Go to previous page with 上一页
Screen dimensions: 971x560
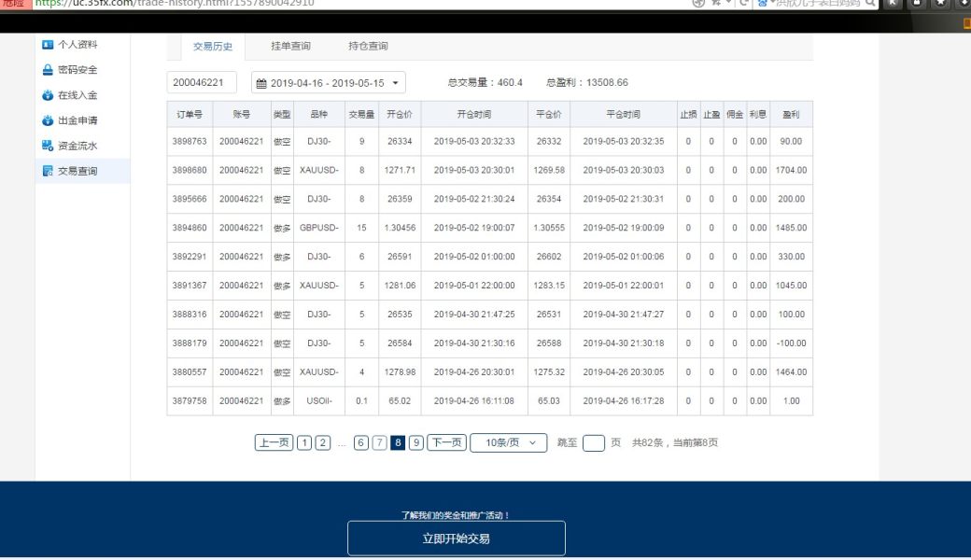pos(274,443)
